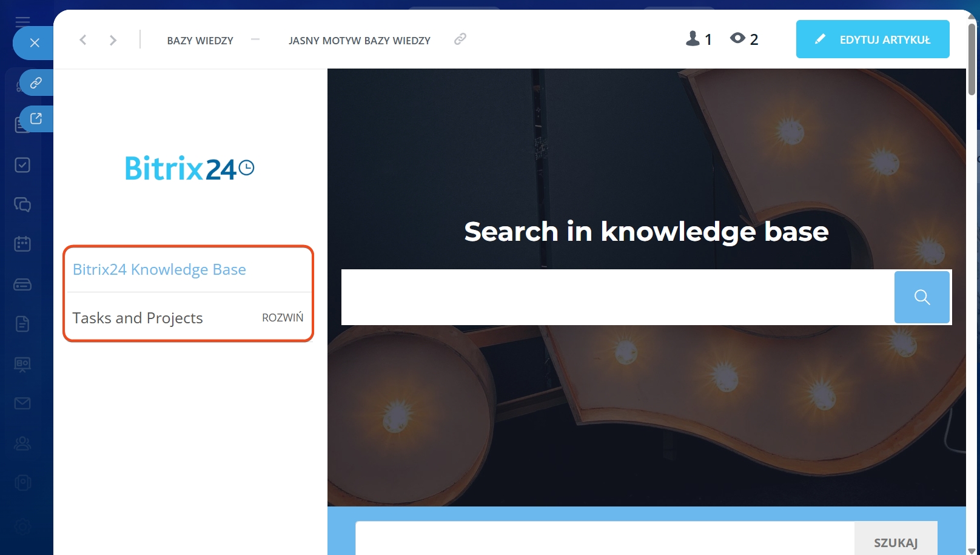Open the BAZY WIEDZY breadcrumb
Image resolution: width=980 pixels, height=555 pixels.
click(200, 41)
